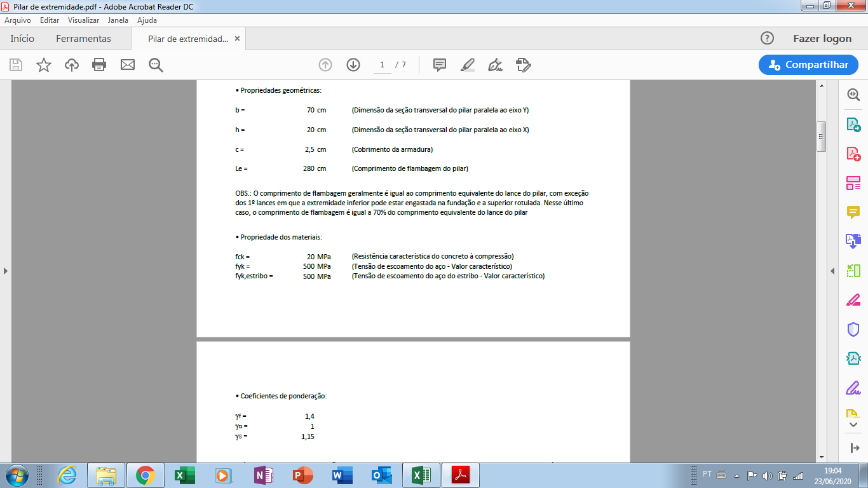Screen dimensions: 868x488
Task: Launch Internet Explorer from the taskbar
Action: 67,475
